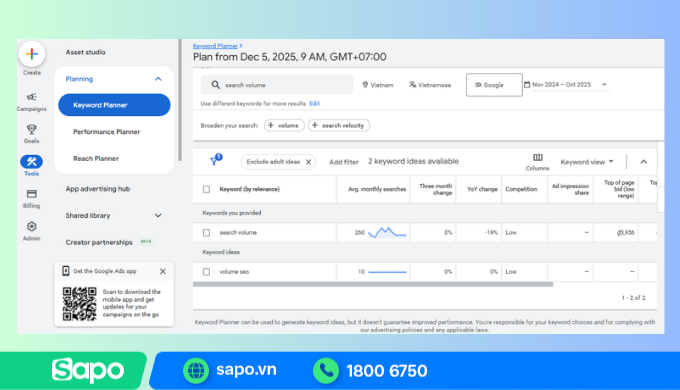680x390 pixels.
Task: Open Billing card icon
Action: 32,194
